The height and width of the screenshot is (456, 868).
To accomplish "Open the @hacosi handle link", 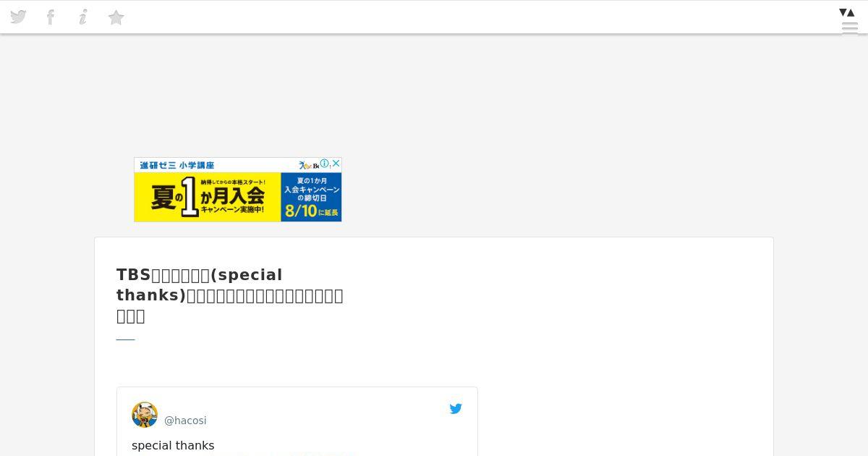I will coord(185,421).
